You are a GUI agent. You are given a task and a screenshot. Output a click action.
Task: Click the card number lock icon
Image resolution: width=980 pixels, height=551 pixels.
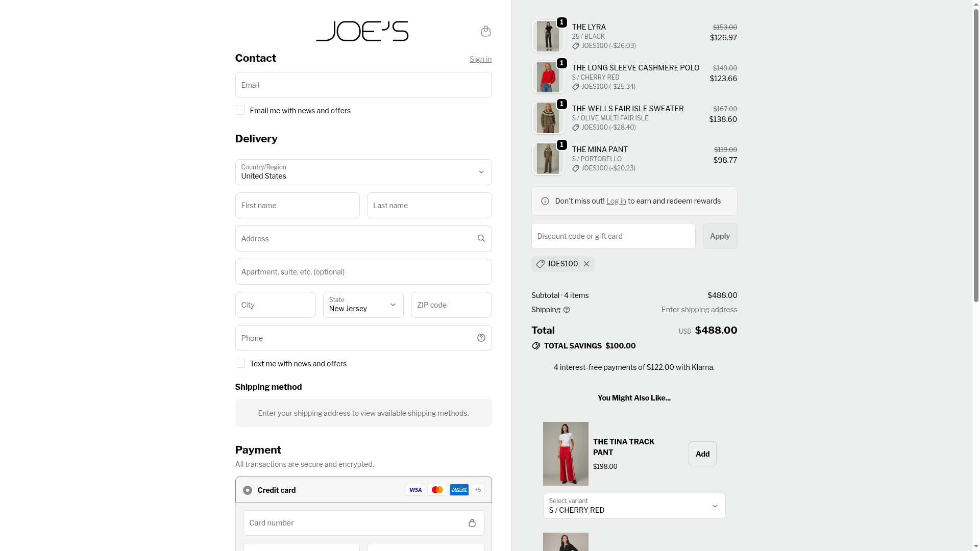tap(472, 523)
